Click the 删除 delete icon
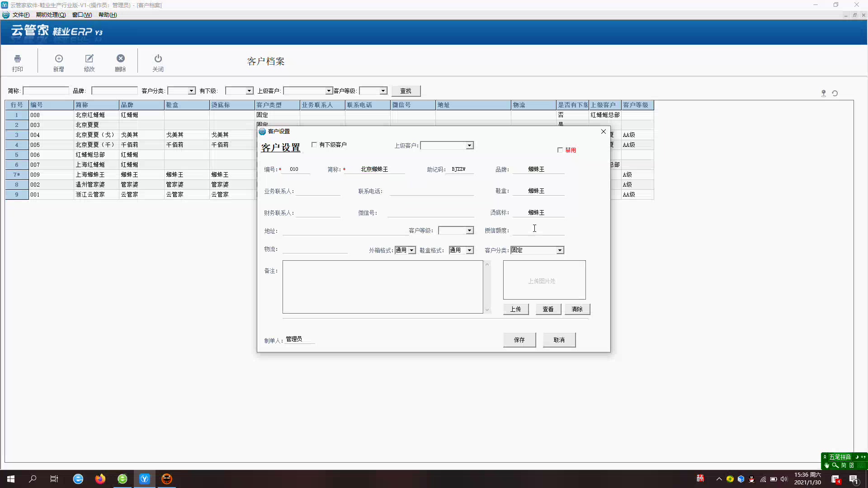868x488 pixels. click(x=120, y=62)
